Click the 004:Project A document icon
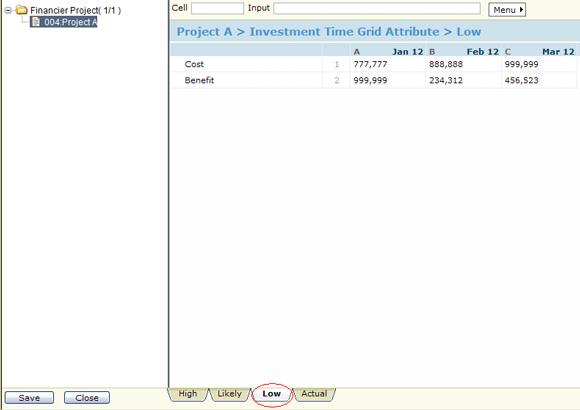The width and height of the screenshot is (580, 410). [36, 22]
